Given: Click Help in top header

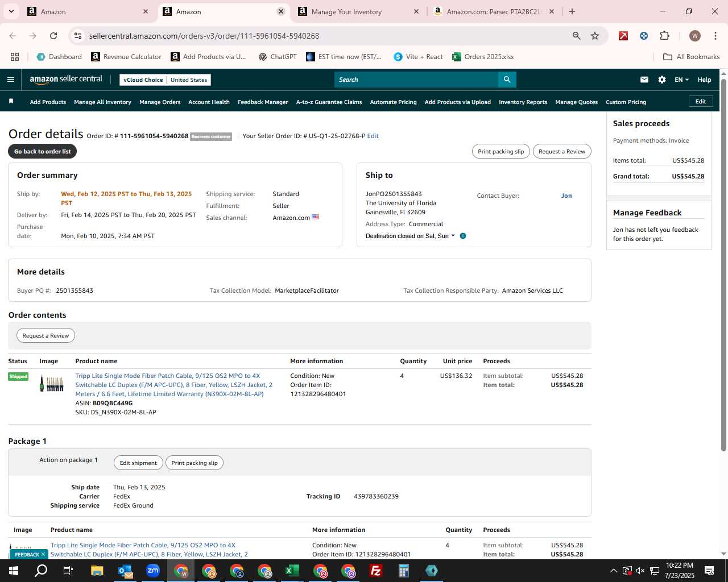Looking at the screenshot, I should pyautogui.click(x=704, y=80).
